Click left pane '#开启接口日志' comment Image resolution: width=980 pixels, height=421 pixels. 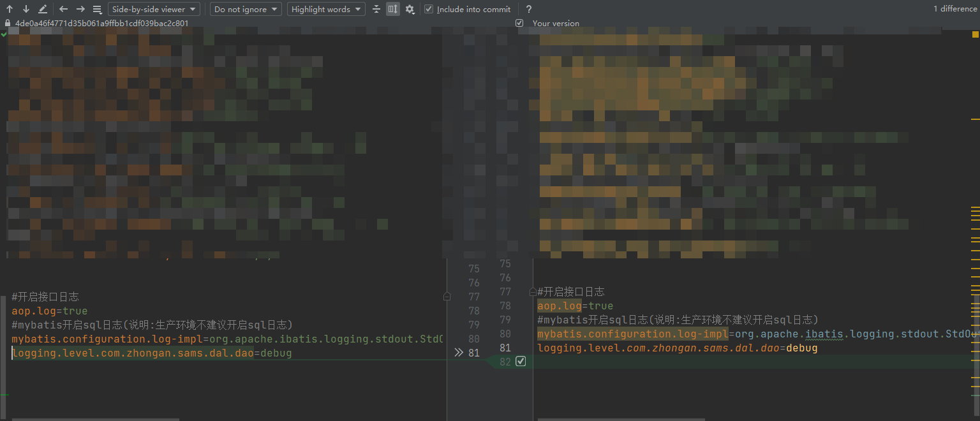tap(45, 297)
